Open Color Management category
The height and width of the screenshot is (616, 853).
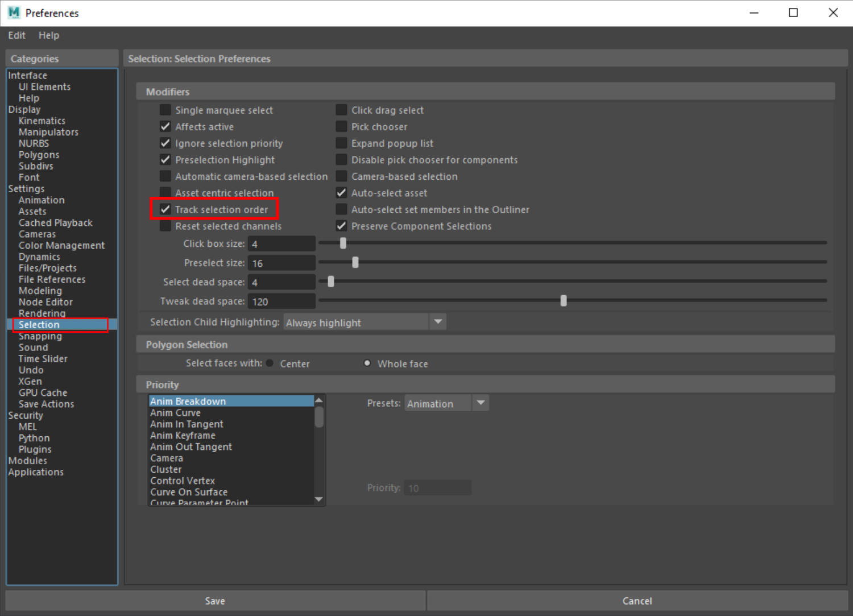click(61, 246)
